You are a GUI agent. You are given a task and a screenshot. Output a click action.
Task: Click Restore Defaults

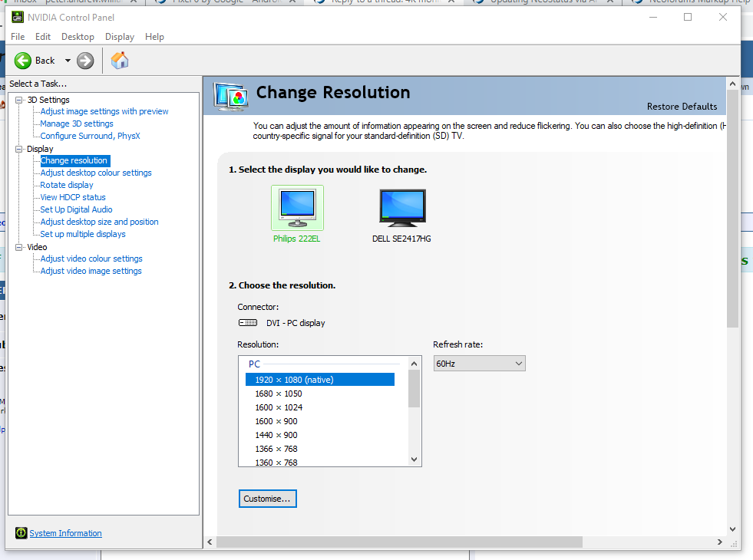point(682,107)
